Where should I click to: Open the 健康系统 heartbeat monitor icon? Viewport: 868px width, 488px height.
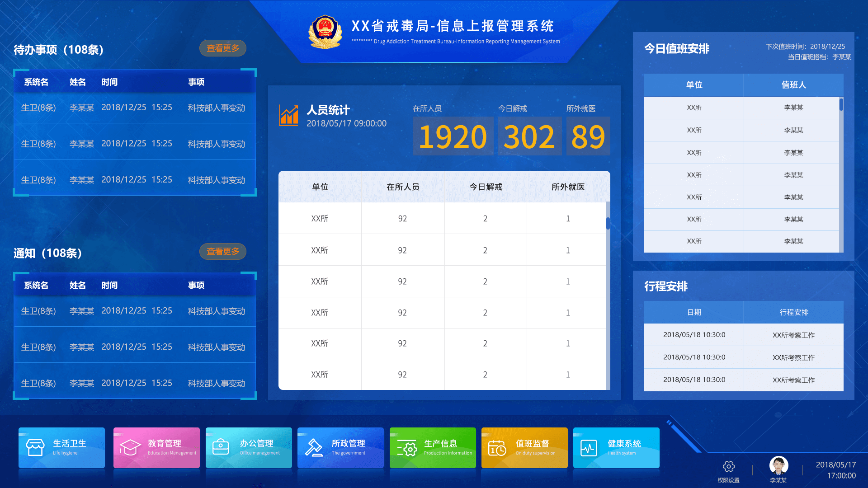click(x=590, y=447)
